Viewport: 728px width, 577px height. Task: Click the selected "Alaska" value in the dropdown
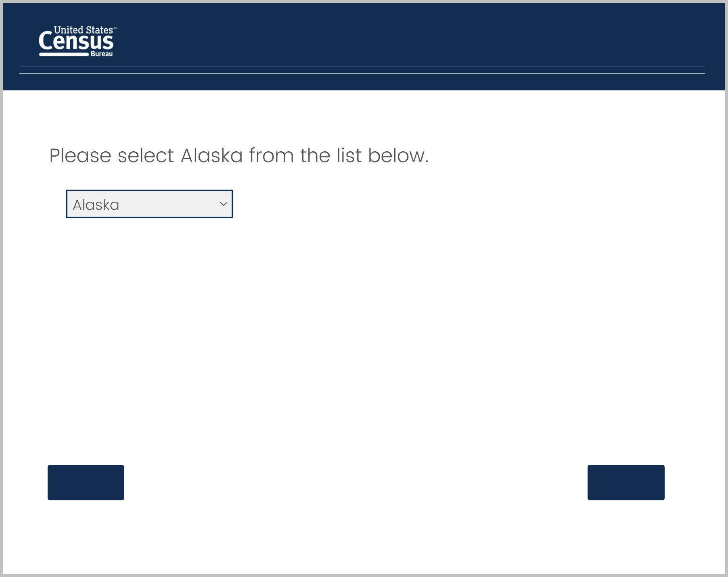[96, 205]
